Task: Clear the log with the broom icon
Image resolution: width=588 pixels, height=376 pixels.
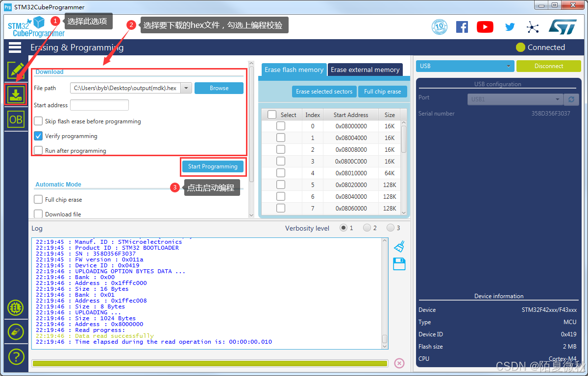Action: pyautogui.click(x=399, y=246)
